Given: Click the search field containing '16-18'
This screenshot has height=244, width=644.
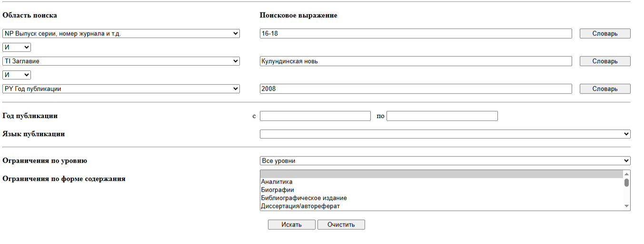Looking at the screenshot, I should tap(416, 33).
